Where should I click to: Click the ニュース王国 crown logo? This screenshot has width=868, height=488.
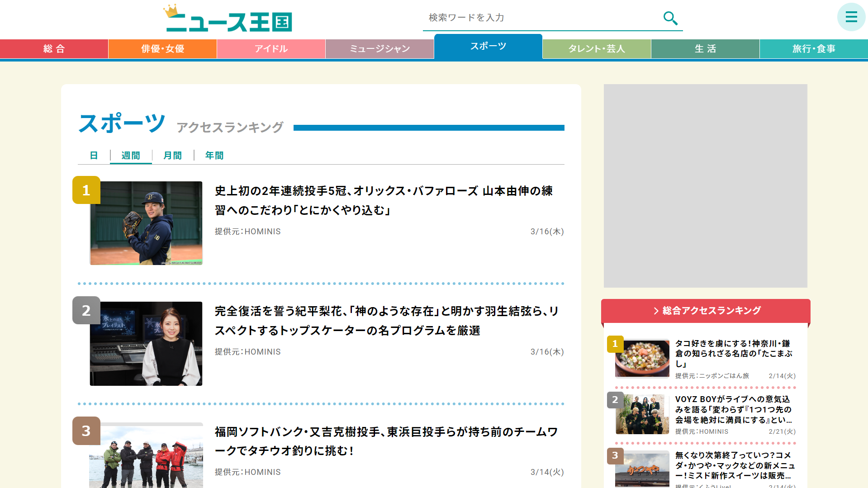pos(229,19)
